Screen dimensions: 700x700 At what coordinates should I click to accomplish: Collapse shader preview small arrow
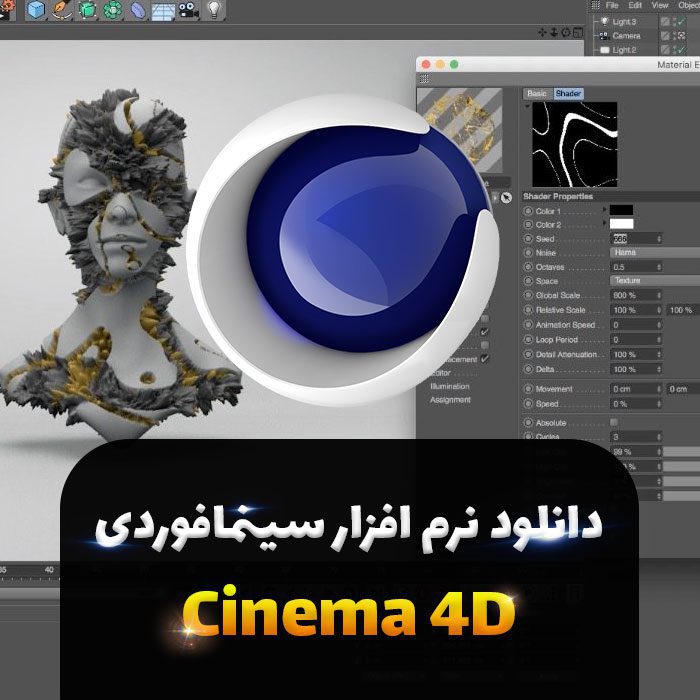click(x=528, y=106)
